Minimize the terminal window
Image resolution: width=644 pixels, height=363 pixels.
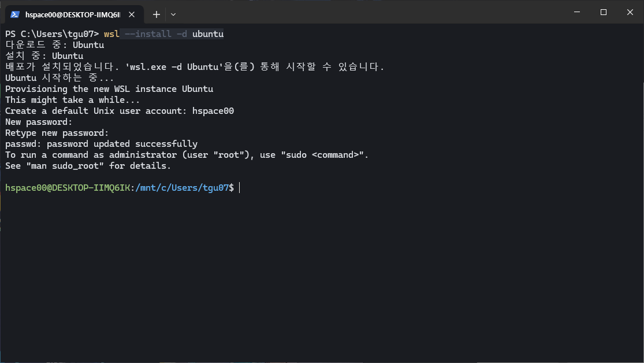point(576,12)
